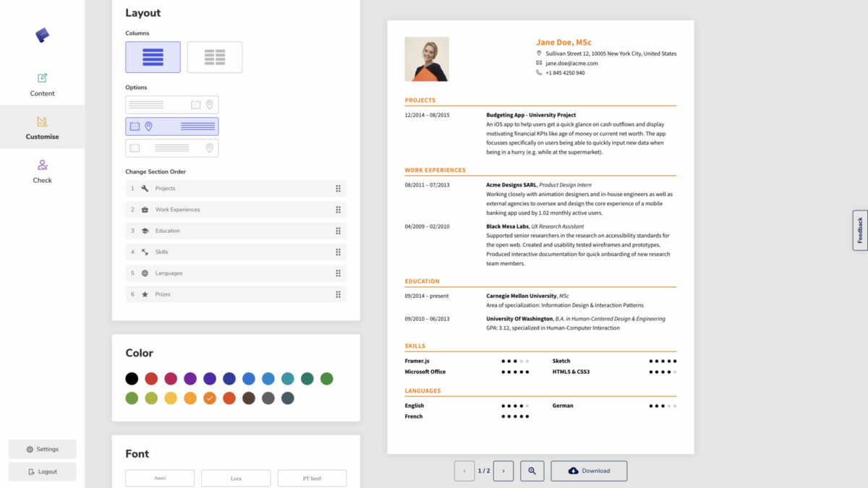Grab the drag handle on the Projects row

[339, 189]
